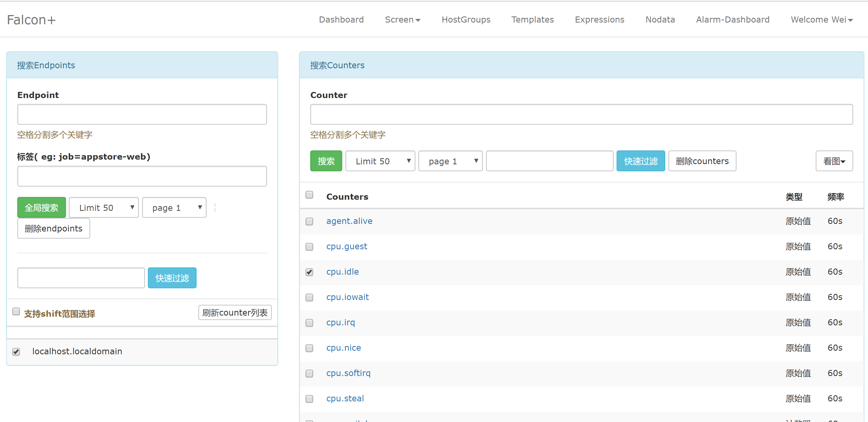Enable 支持shift范围选择 option
This screenshot has height=422, width=868.
pyautogui.click(x=16, y=312)
